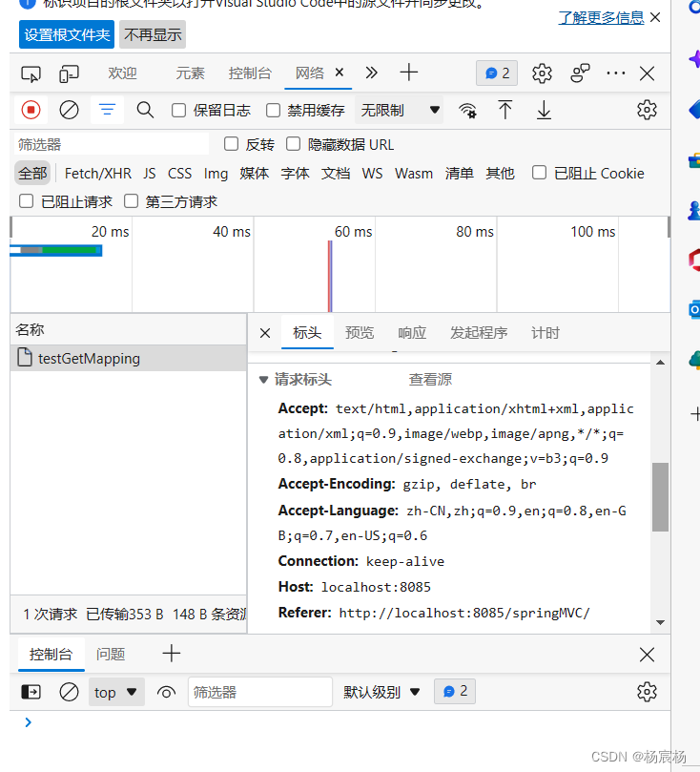Open the customize DevTools ellipsis menu
Screen dimensions: 700x772
pos(616,73)
